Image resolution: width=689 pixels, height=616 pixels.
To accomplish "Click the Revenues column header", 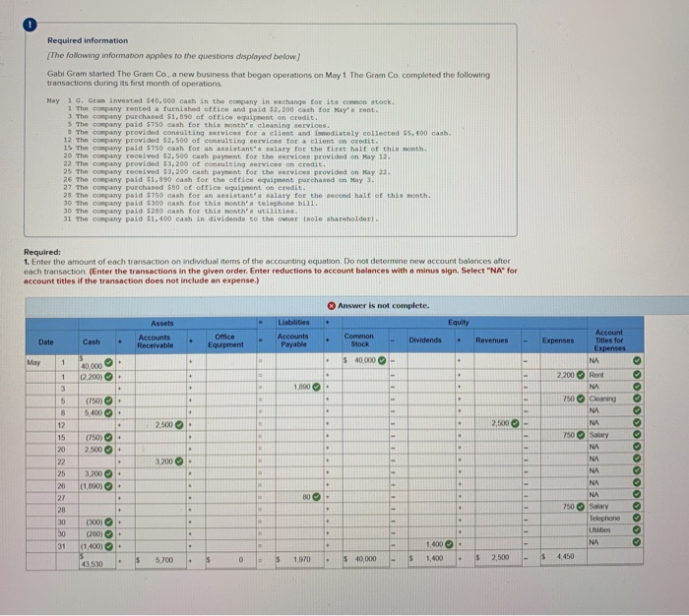I will pyautogui.click(x=492, y=340).
